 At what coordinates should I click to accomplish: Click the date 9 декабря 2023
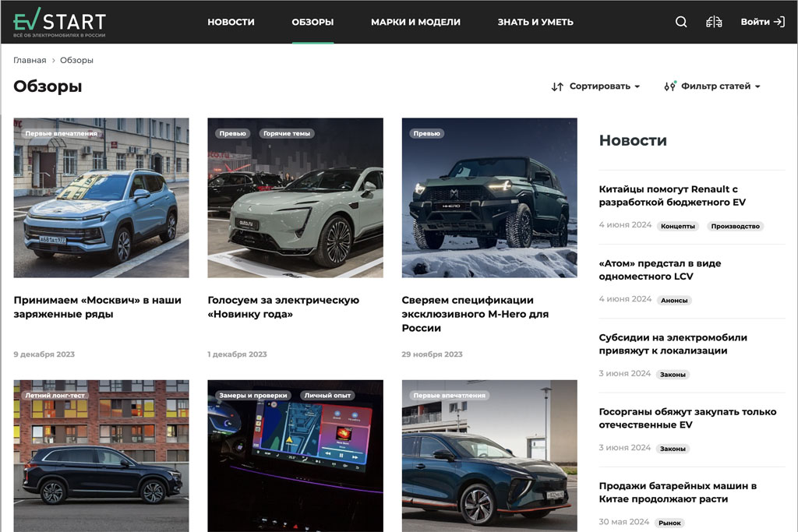pyautogui.click(x=44, y=354)
